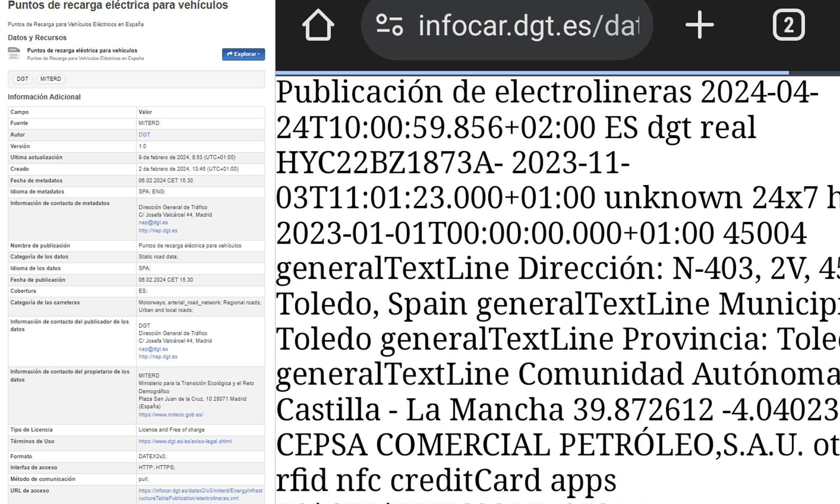This screenshot has width=840, height=504.
Task: Click the dataset resource file icon
Action: [14, 54]
